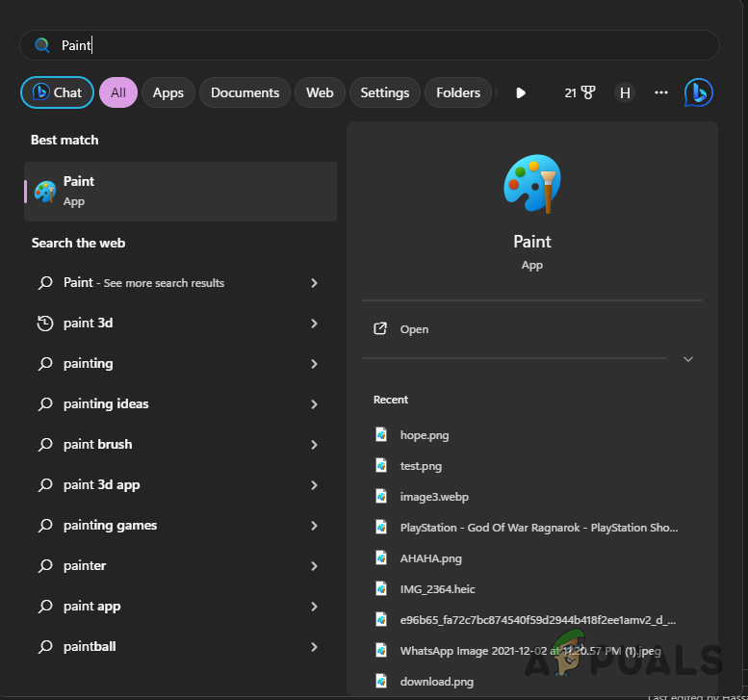Show more filters with the arrow button

[521, 92]
